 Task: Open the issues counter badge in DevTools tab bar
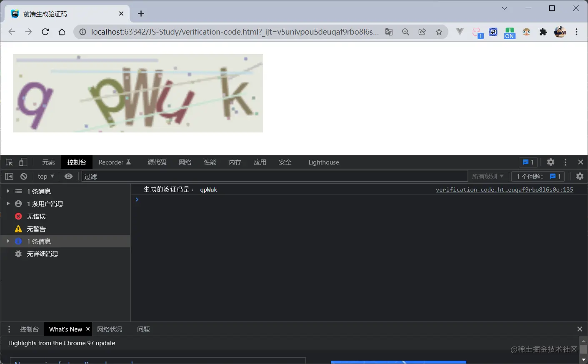(x=528, y=162)
